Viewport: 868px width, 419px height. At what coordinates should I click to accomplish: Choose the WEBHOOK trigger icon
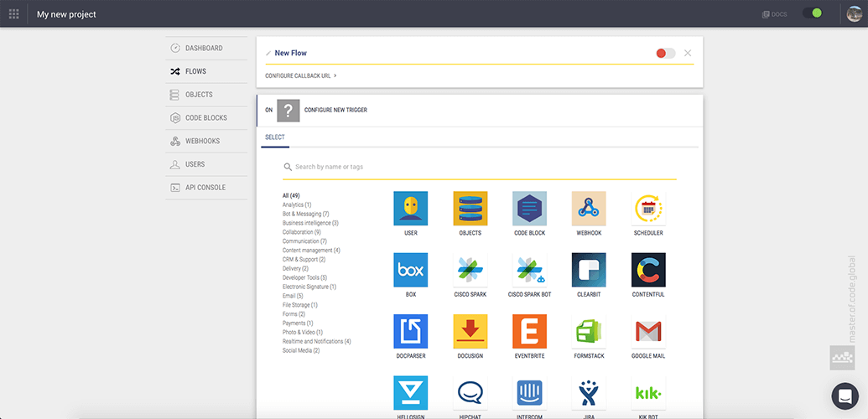[x=589, y=208]
